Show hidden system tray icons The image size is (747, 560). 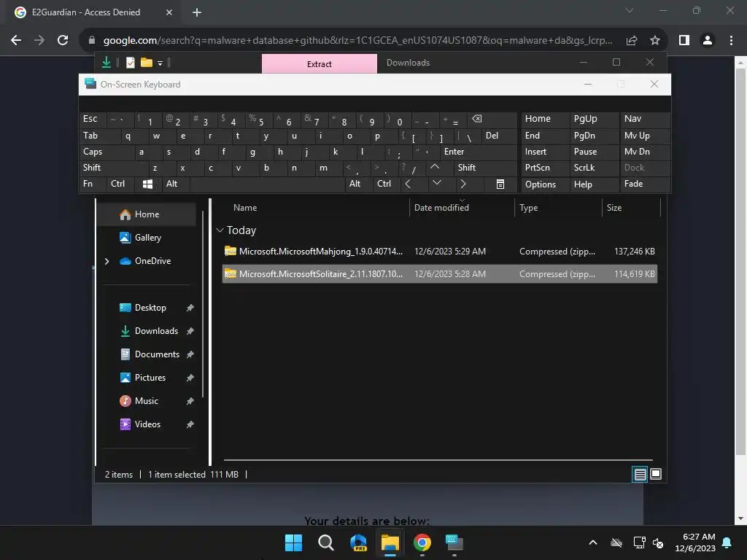(x=592, y=542)
